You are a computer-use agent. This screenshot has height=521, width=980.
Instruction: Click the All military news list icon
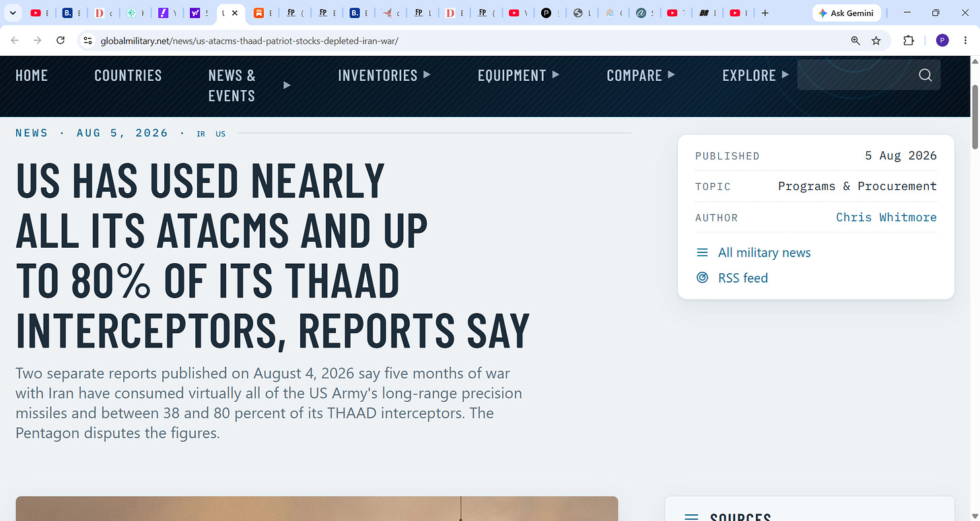click(702, 252)
